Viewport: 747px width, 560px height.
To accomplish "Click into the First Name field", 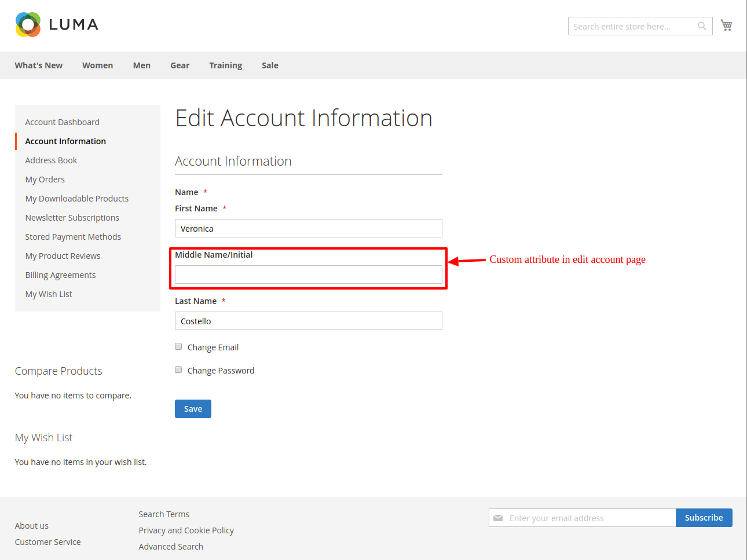I will pos(308,228).
